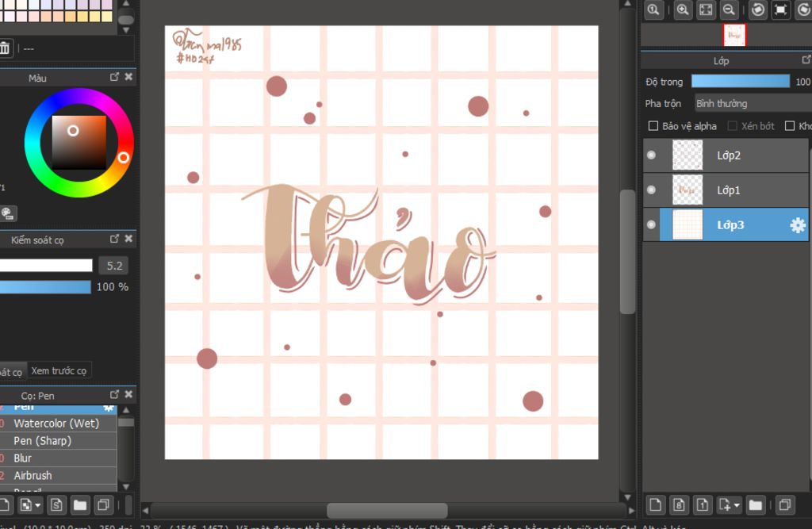Create a new brush folder
Screen dimensions: 812x529
(80, 504)
